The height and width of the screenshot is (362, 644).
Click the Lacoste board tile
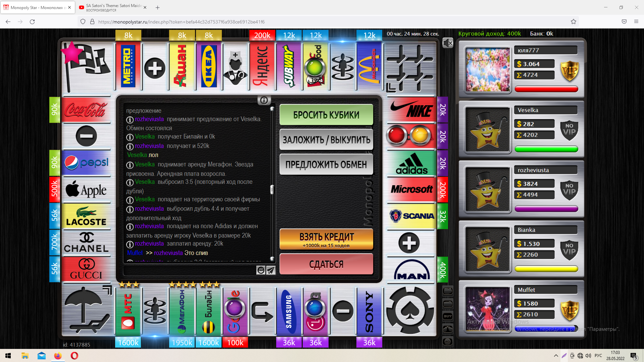(86, 217)
